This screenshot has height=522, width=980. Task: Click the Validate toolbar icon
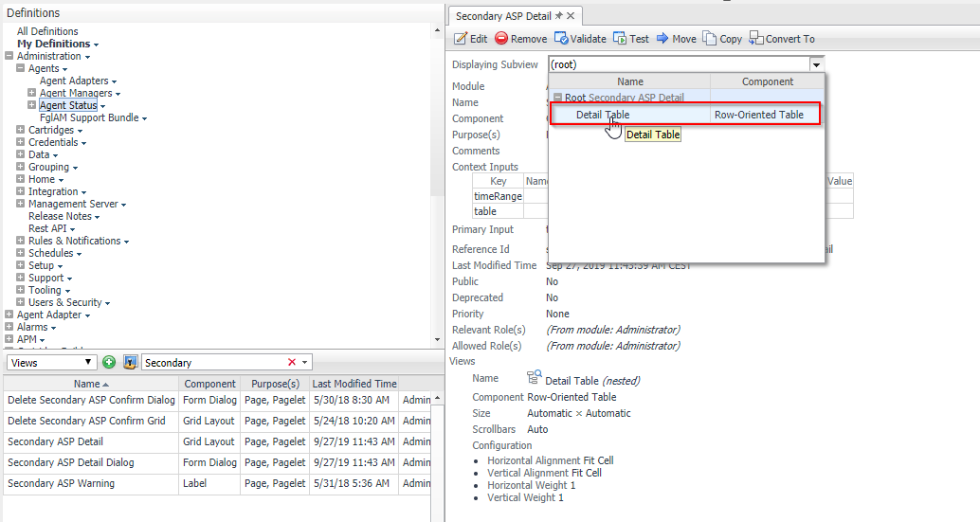tap(561, 39)
